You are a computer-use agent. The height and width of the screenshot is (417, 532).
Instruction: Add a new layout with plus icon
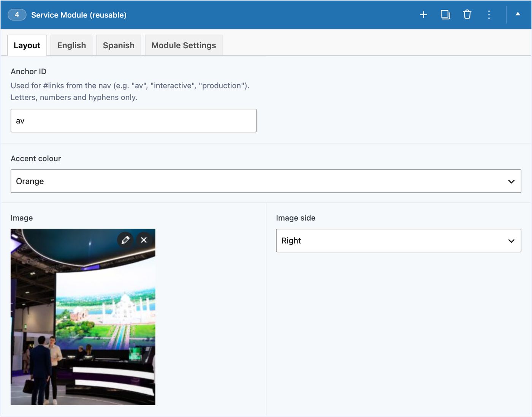click(423, 15)
